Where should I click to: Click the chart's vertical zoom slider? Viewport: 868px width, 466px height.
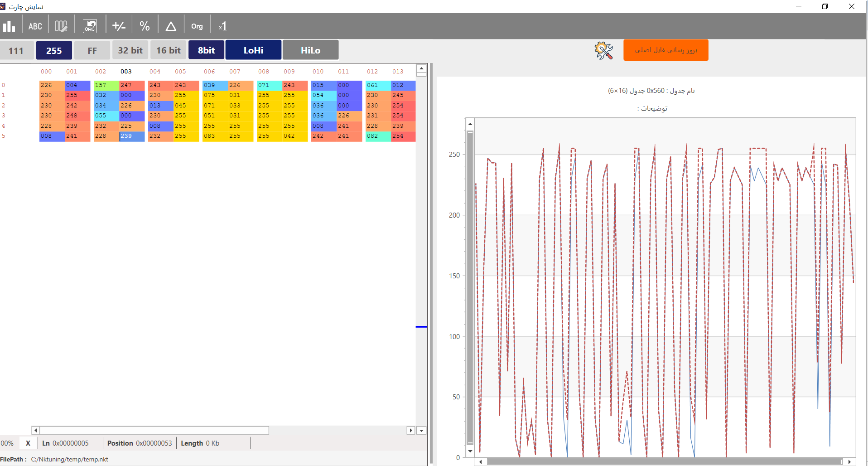tap(470, 287)
